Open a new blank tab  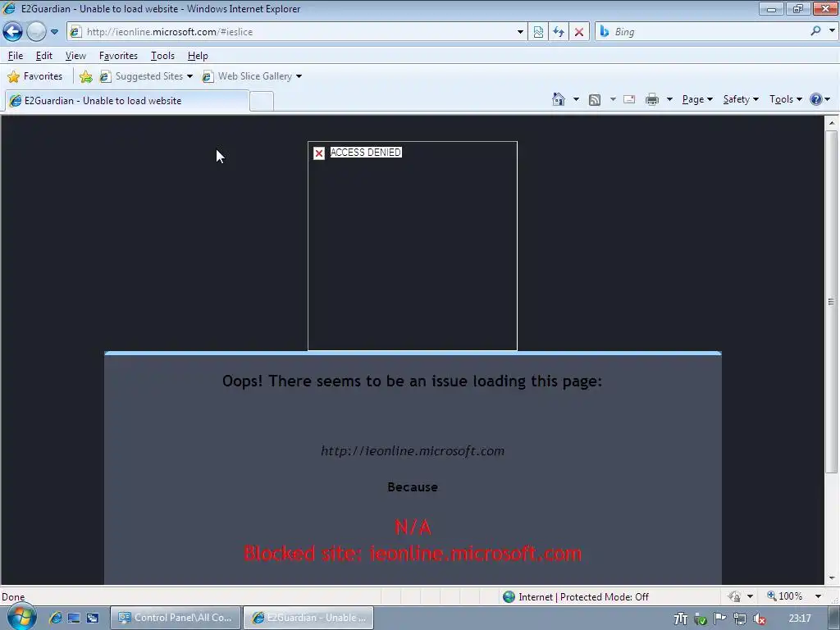262,101
